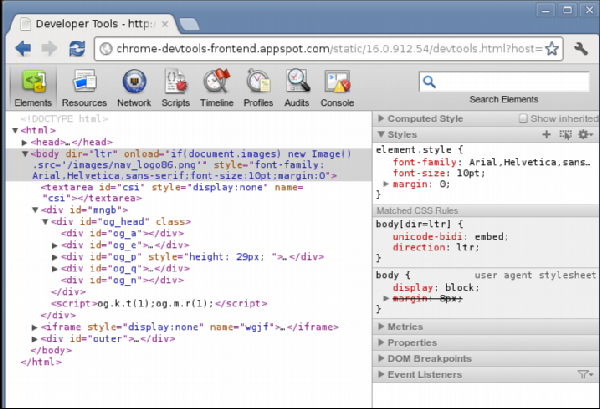Enable the Show inherited checkbox

tap(523, 119)
